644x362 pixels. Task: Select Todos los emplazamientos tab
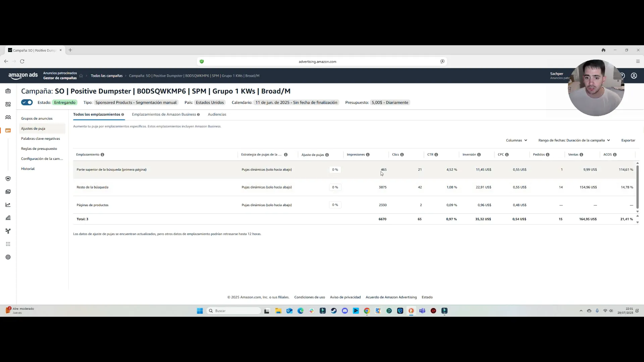(99, 114)
